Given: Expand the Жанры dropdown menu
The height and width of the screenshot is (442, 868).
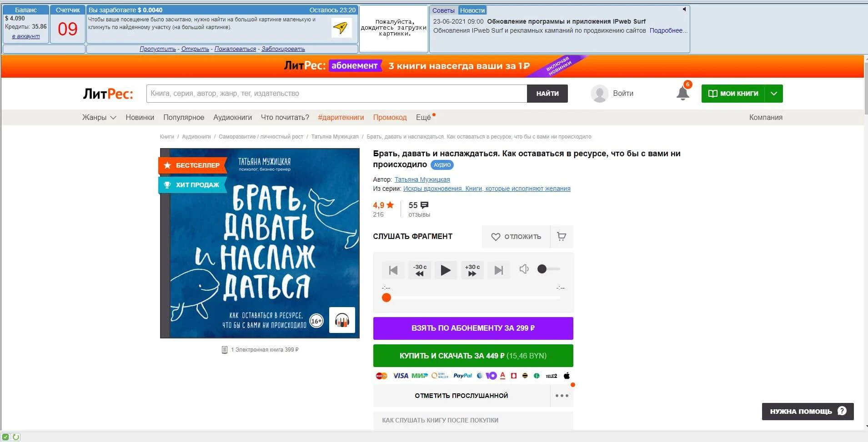Looking at the screenshot, I should pyautogui.click(x=99, y=117).
